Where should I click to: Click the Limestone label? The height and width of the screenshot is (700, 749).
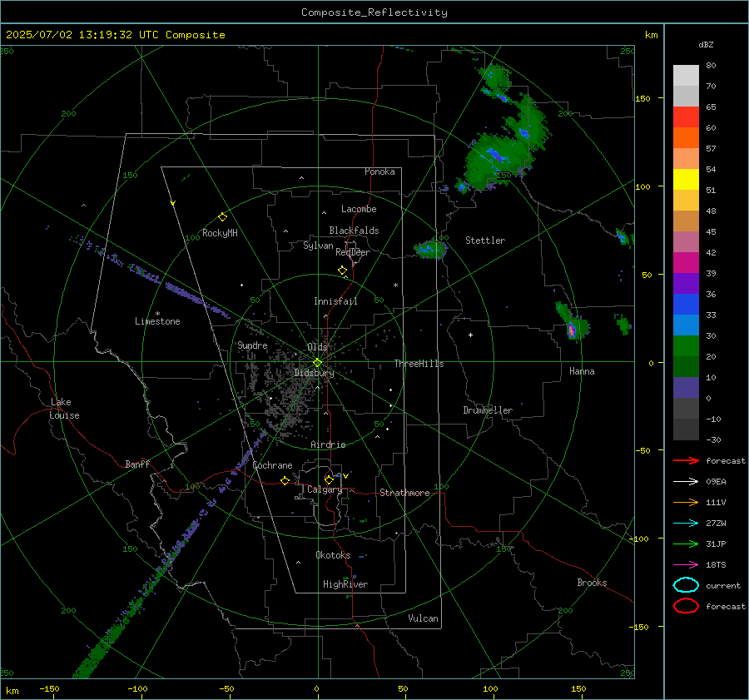tap(157, 321)
